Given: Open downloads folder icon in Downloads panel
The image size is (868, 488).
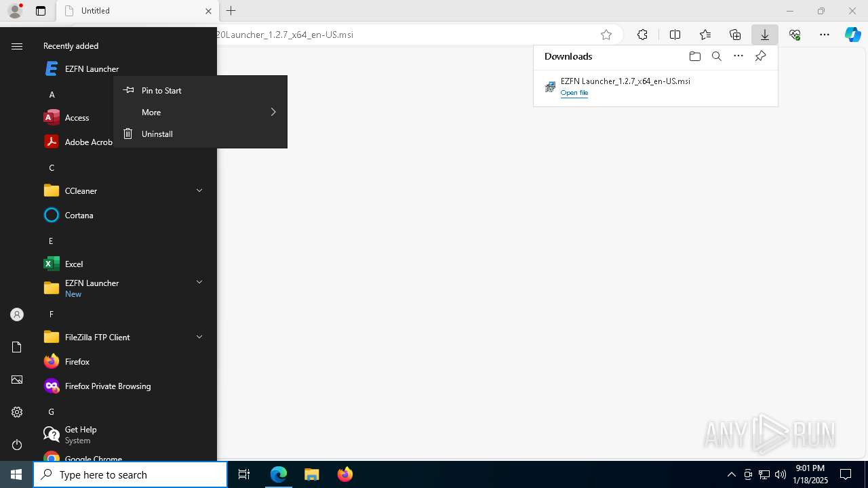Looking at the screenshot, I should [x=694, y=56].
